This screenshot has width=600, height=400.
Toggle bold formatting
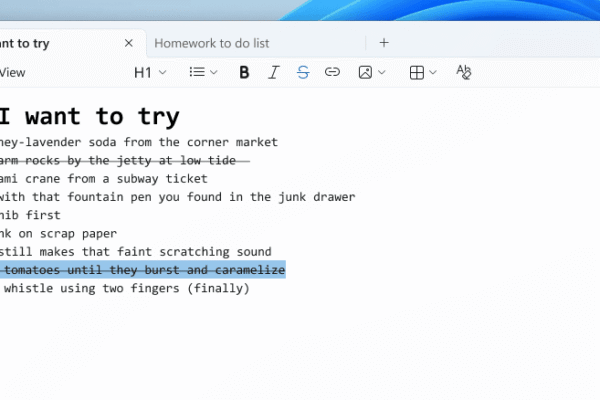click(x=244, y=72)
